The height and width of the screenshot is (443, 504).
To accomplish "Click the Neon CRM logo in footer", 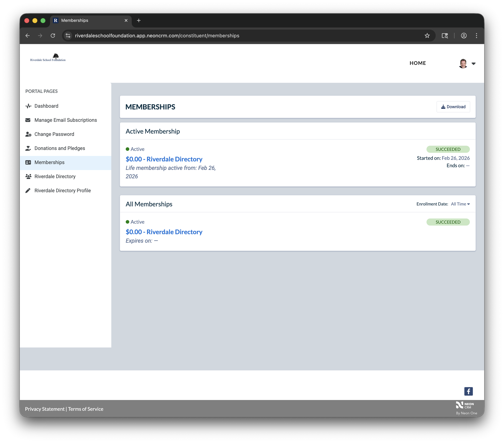I will (465, 405).
